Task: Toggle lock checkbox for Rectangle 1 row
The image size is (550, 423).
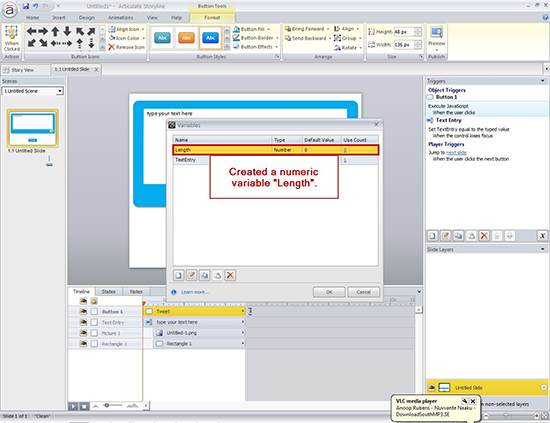Action: click(x=94, y=344)
